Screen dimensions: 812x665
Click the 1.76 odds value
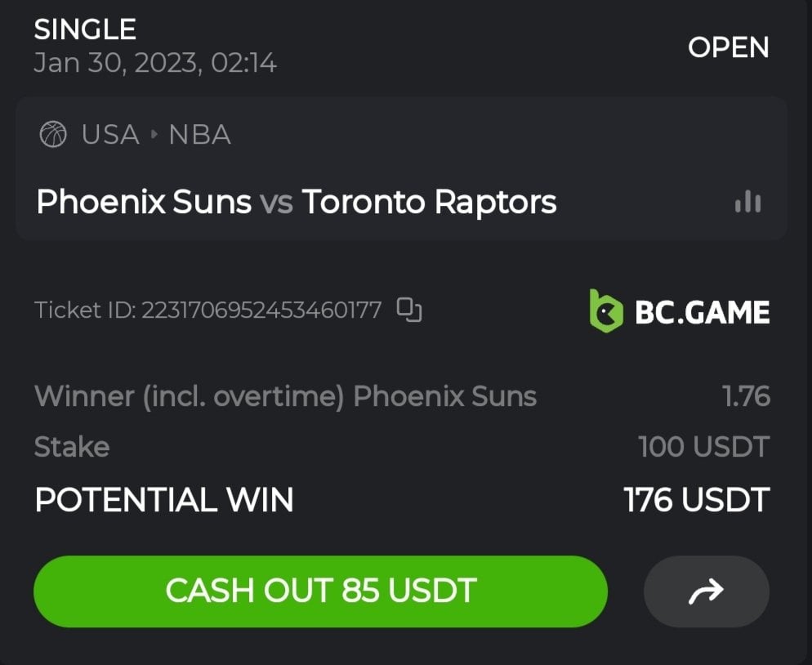pyautogui.click(x=746, y=396)
